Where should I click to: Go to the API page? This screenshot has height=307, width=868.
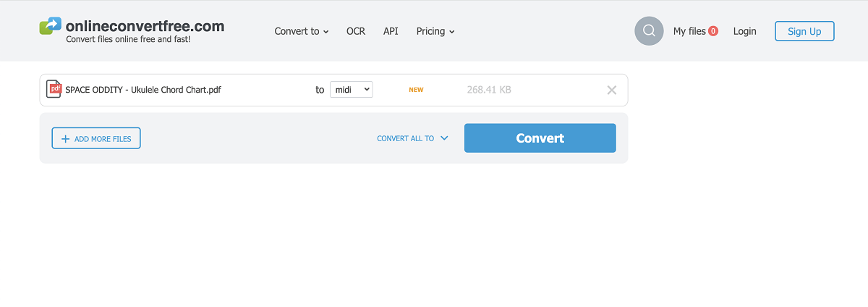(x=391, y=31)
